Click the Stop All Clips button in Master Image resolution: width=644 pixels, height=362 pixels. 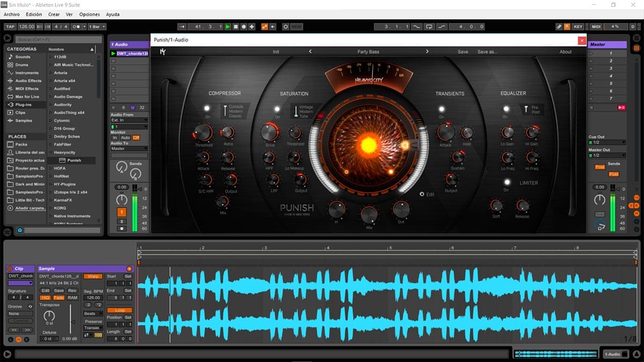pyautogui.click(x=591, y=108)
